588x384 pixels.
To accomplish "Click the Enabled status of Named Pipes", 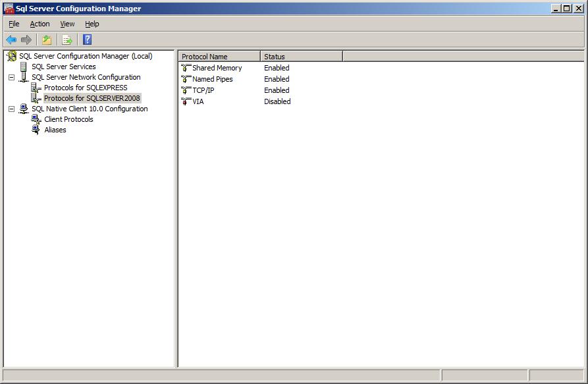I will 277,79.
